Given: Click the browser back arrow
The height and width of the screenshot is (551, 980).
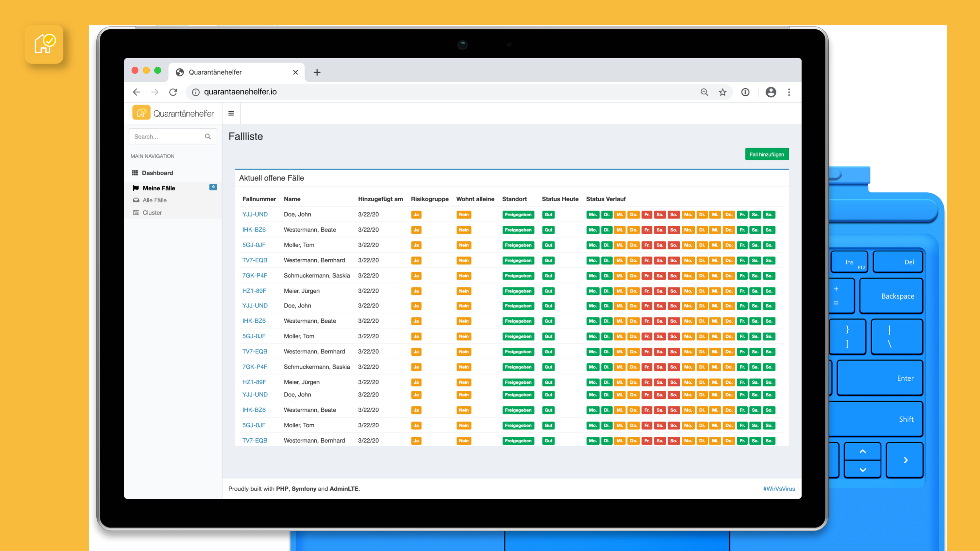Looking at the screenshot, I should (x=137, y=92).
